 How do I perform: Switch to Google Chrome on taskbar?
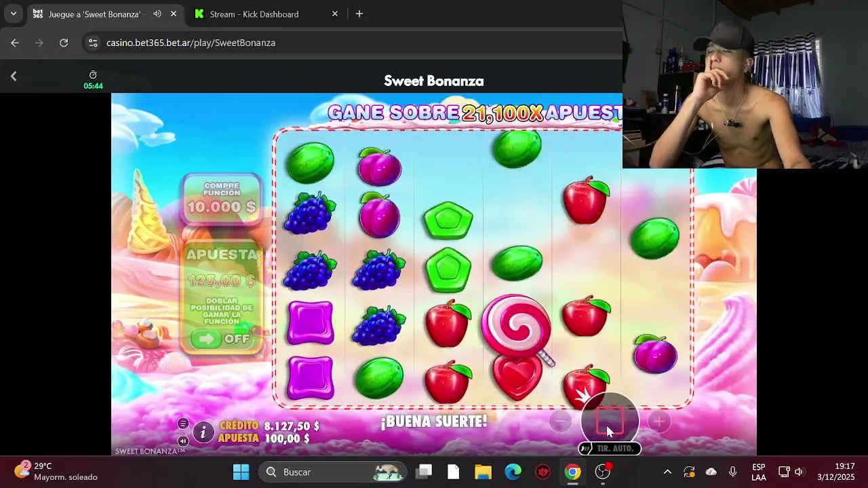pyautogui.click(x=573, y=472)
